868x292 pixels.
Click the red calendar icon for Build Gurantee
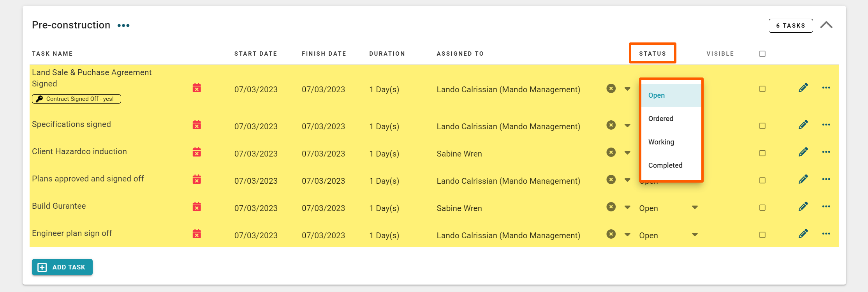[197, 207]
